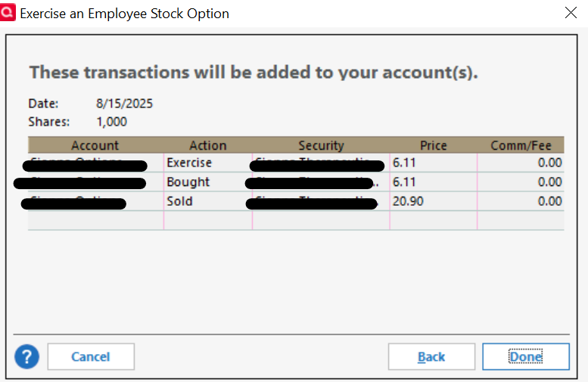Click the Quicken logo in title bar
Viewport: 588px width, 382px height.
8,12
